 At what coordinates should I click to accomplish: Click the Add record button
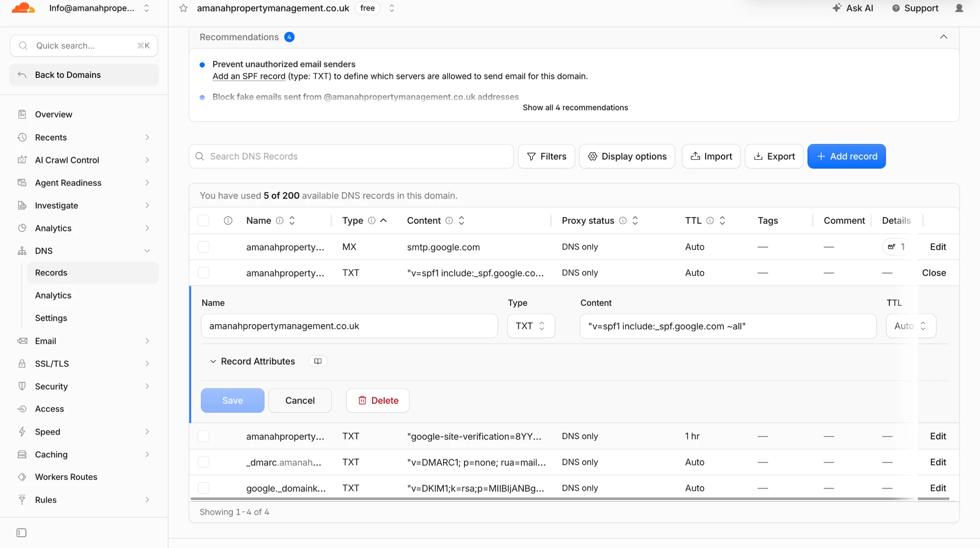[x=846, y=156]
